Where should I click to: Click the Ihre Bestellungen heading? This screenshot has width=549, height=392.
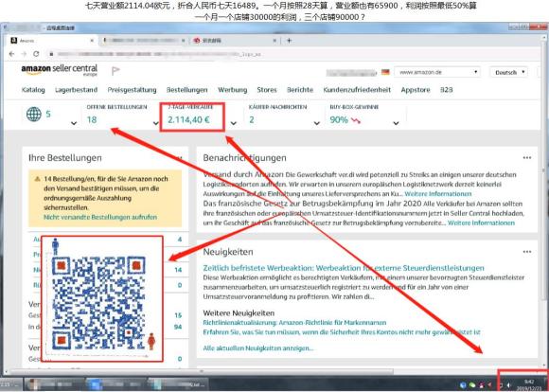coord(65,158)
